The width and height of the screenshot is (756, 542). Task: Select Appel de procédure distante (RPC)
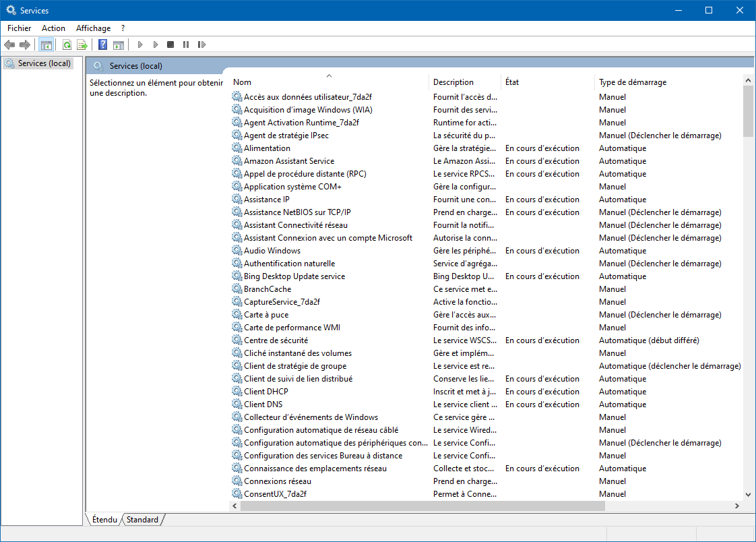click(x=305, y=174)
